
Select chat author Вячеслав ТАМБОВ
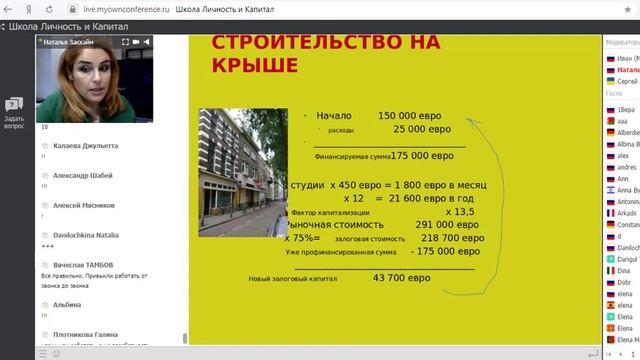83,265
